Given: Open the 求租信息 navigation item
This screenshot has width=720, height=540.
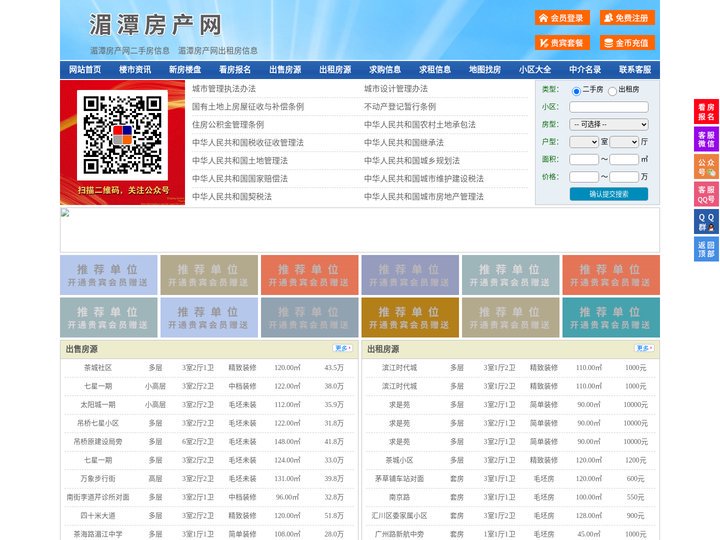Looking at the screenshot, I should pyautogui.click(x=435, y=70).
